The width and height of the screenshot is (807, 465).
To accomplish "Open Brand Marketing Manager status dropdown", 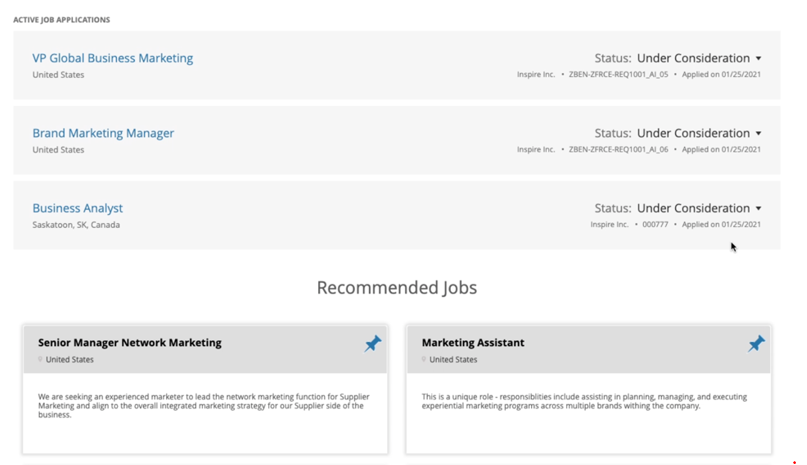I will pos(758,134).
